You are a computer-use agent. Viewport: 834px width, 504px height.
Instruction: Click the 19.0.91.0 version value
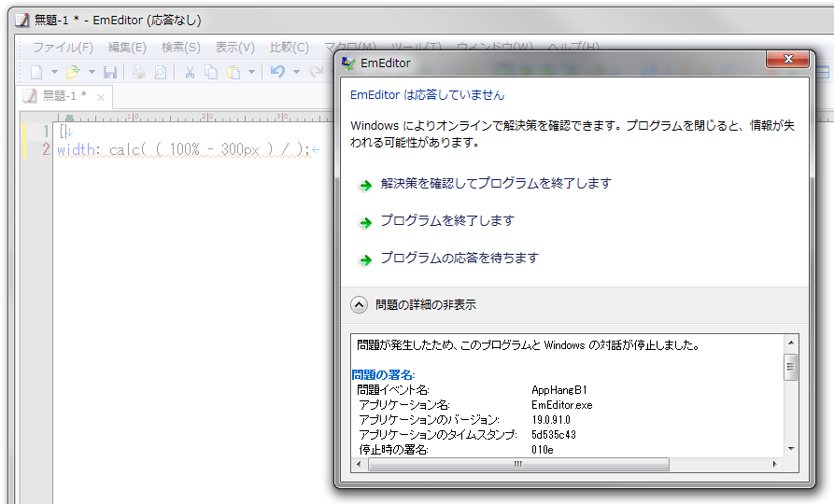[x=551, y=420]
